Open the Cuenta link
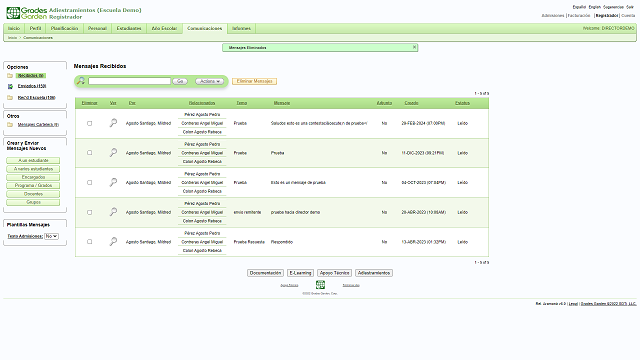The image size is (640, 360). (628, 16)
